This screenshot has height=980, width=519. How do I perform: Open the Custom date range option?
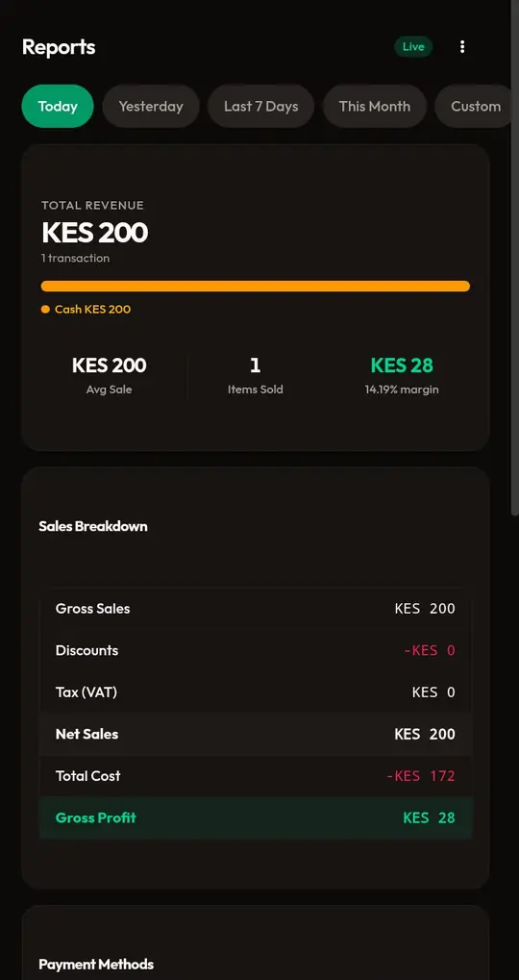point(476,106)
